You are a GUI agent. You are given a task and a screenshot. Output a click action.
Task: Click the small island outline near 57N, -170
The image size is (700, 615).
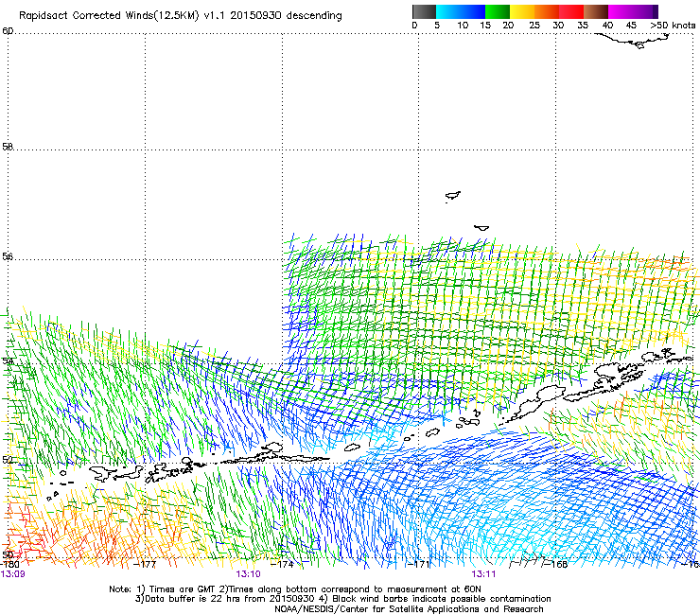[453, 196]
